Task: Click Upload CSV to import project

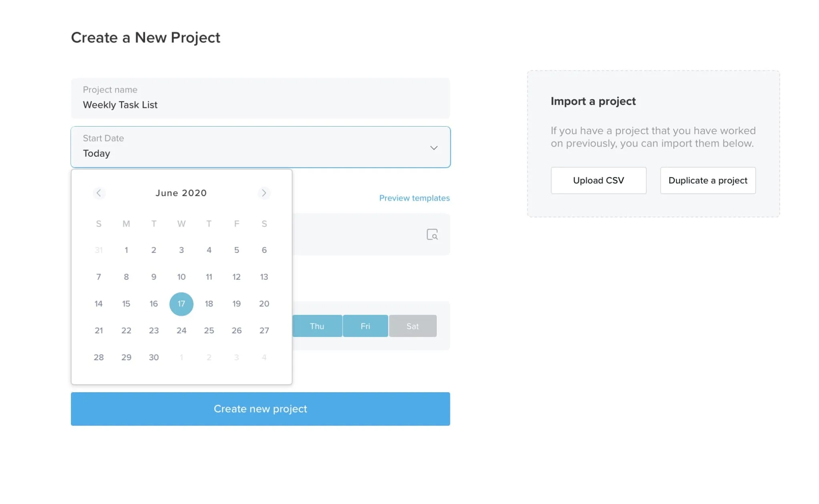Action: tap(599, 180)
